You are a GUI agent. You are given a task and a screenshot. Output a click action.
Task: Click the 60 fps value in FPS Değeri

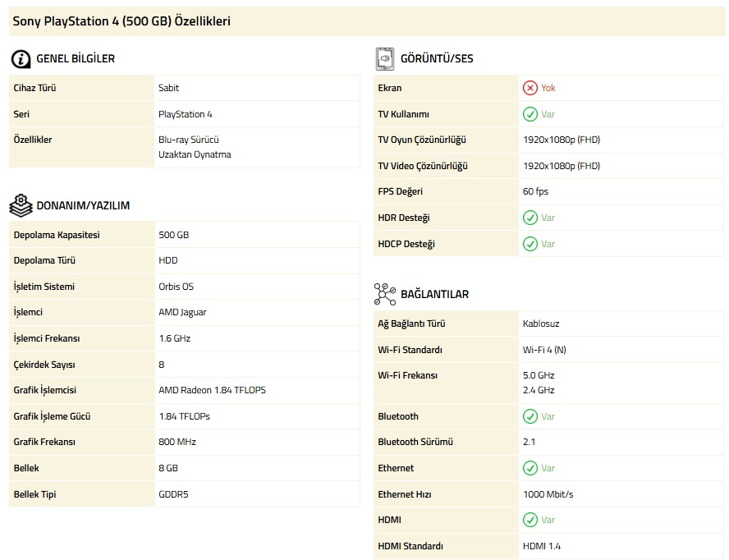pyautogui.click(x=535, y=191)
